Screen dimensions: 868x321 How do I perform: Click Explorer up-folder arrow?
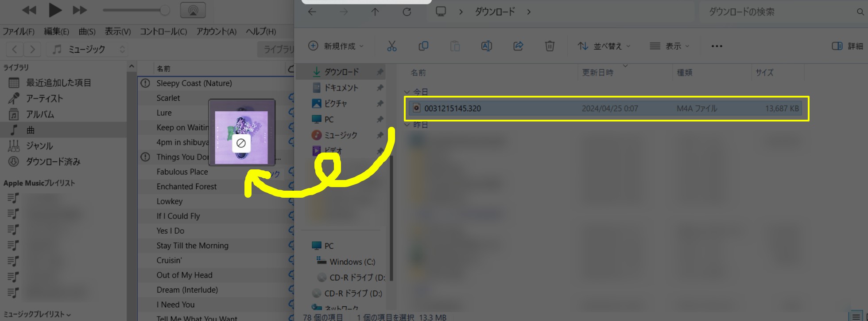375,12
